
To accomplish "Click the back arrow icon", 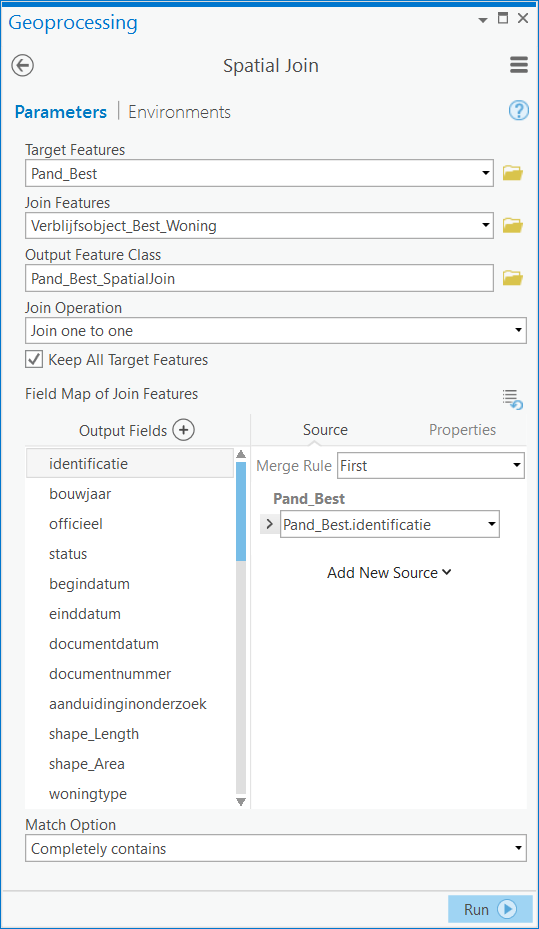I will coord(23,65).
